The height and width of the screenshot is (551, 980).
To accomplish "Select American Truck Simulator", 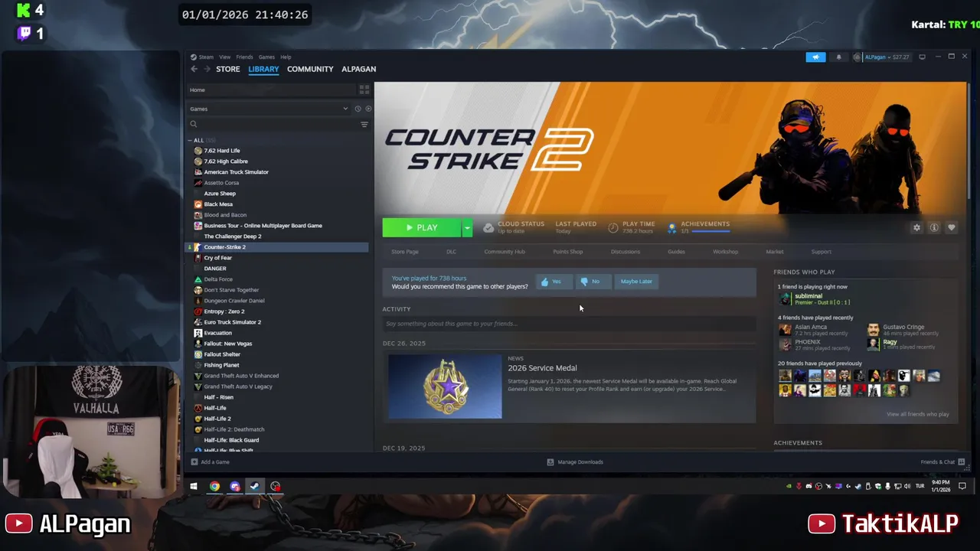I will click(x=236, y=172).
